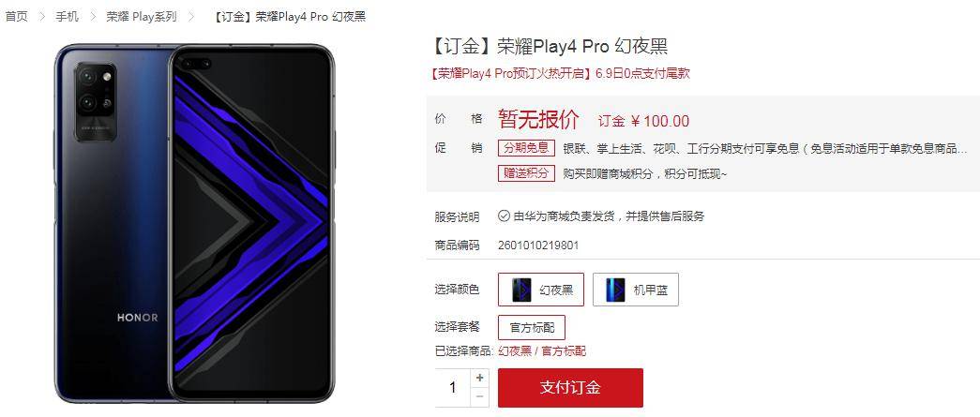Click the Honor Play4 Pro product image
Image resolution: width=980 pixels, height=417 pixels.
[x=194, y=223]
